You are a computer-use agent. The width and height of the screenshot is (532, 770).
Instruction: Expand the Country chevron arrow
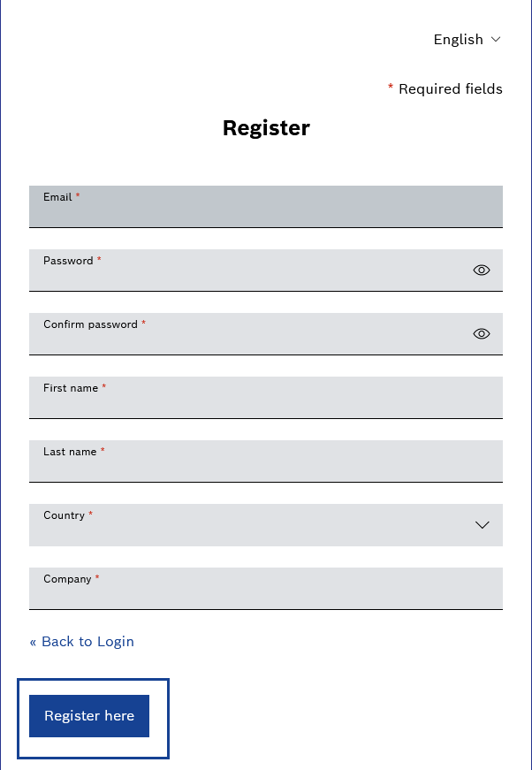(x=483, y=525)
